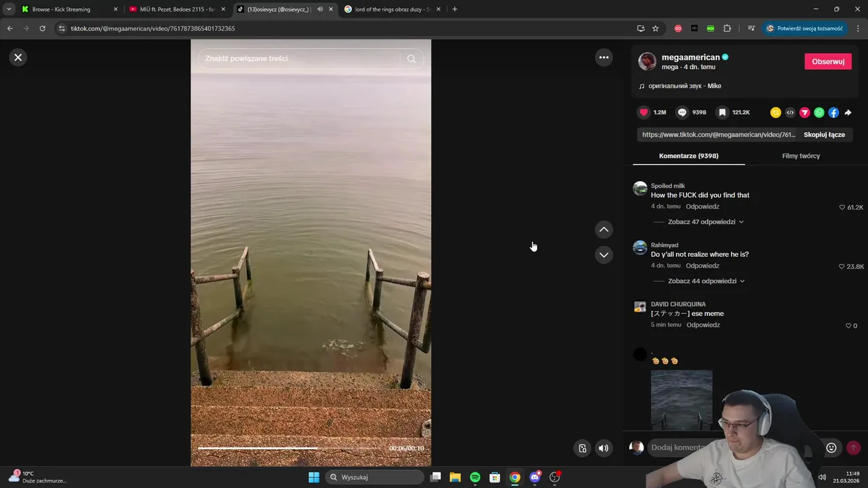Open File Explorer from the taskbar

click(455, 477)
